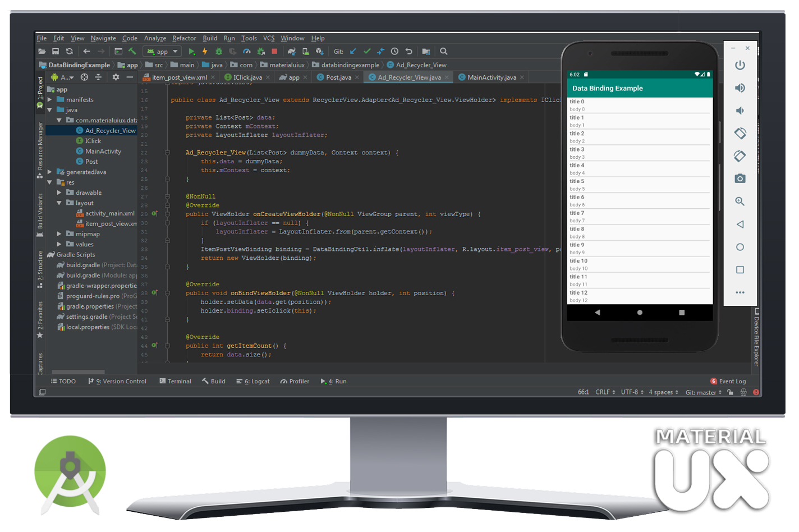This screenshot has height=532, width=799.
Task: Click the scroll-from-source target icon
Action: pyautogui.click(x=84, y=77)
